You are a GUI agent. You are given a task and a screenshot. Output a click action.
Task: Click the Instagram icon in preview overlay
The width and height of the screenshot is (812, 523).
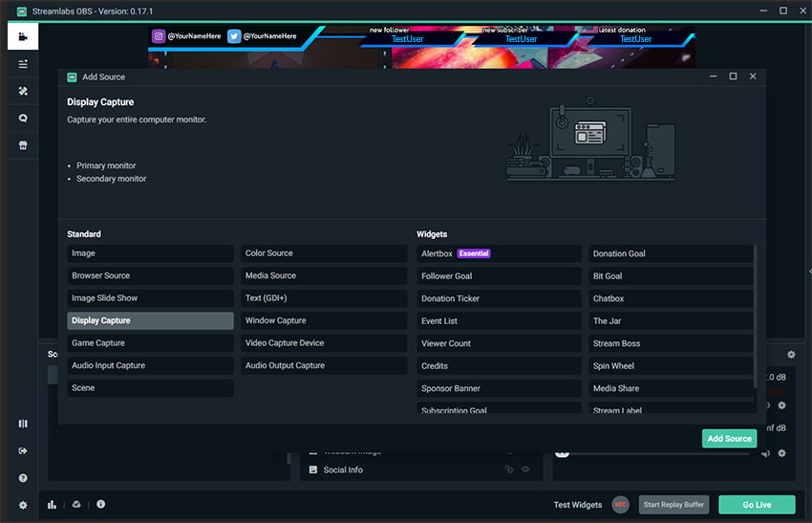[x=159, y=36]
